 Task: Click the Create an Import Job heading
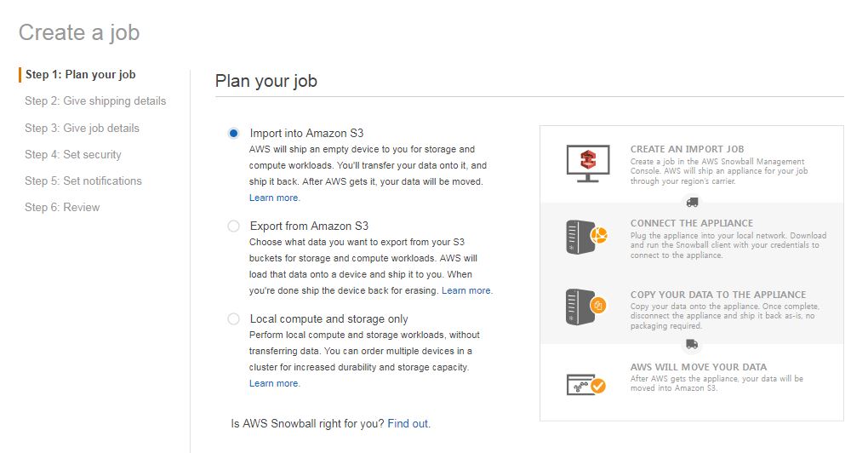(687, 149)
